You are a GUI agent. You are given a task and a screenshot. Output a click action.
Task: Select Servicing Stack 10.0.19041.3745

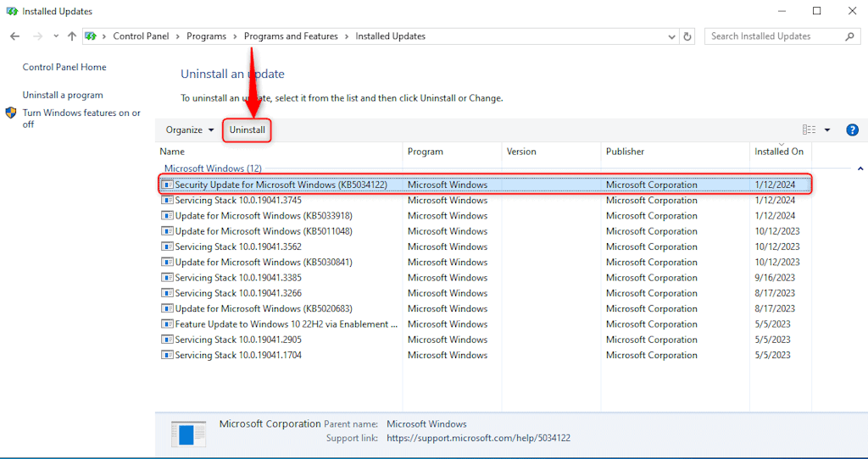coord(485,200)
